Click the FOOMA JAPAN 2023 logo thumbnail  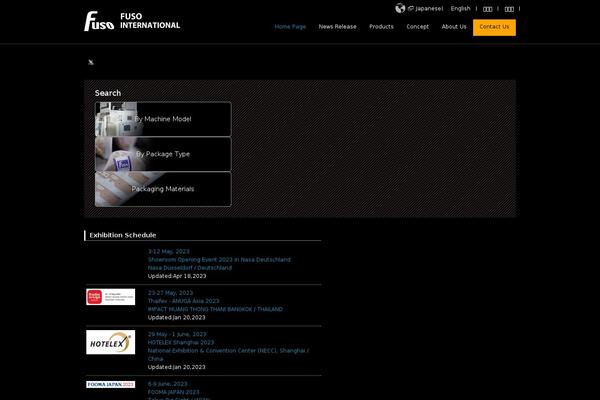pyautogui.click(x=111, y=384)
